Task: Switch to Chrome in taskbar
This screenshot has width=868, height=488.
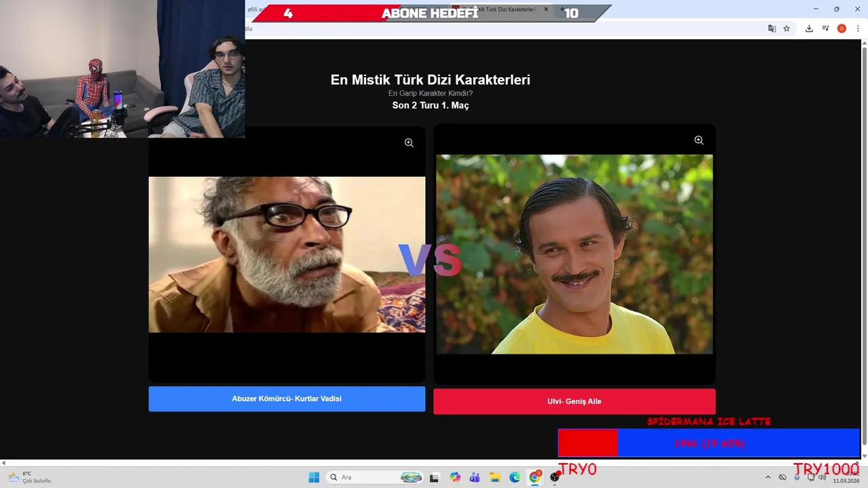Action: click(535, 477)
